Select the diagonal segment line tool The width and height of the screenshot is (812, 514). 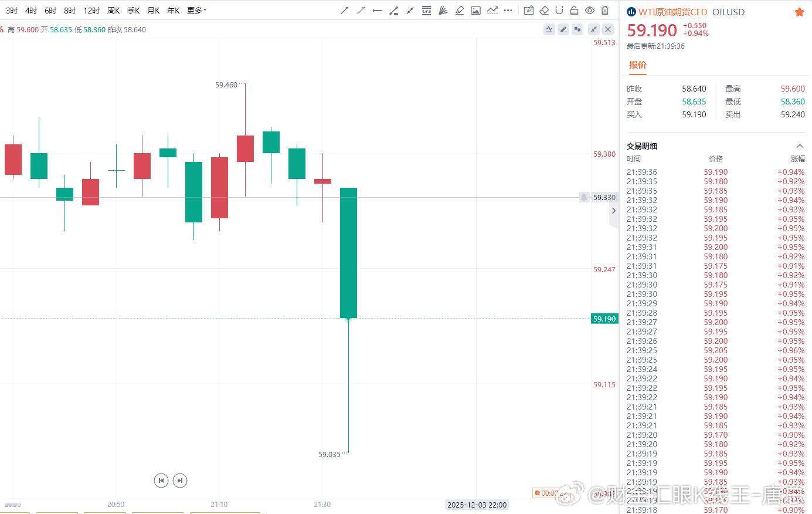pos(410,11)
